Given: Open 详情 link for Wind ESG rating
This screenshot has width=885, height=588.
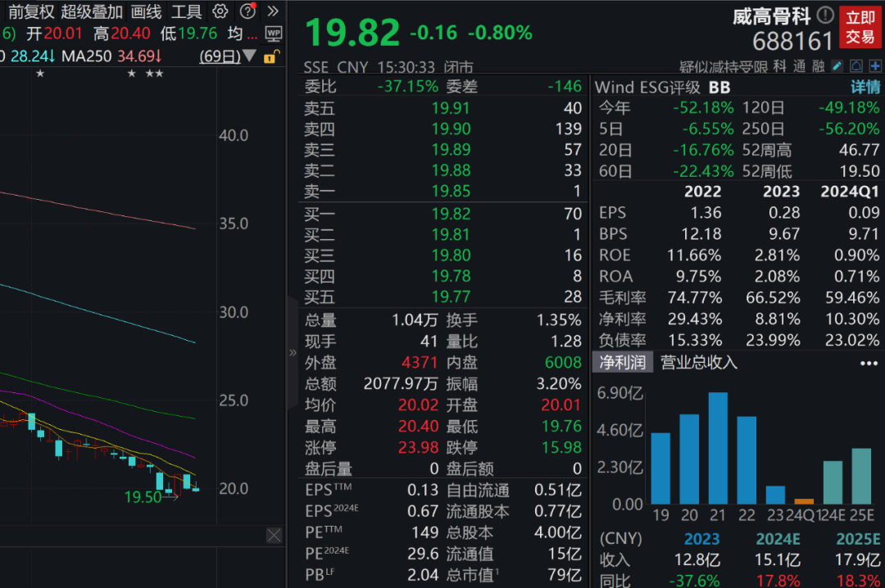Looking at the screenshot, I should [x=865, y=87].
